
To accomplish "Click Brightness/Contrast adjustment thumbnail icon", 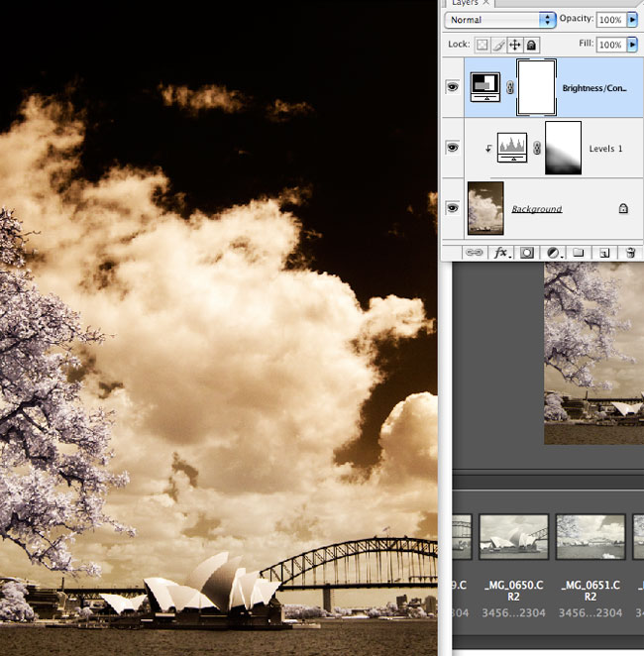I will coord(485,87).
